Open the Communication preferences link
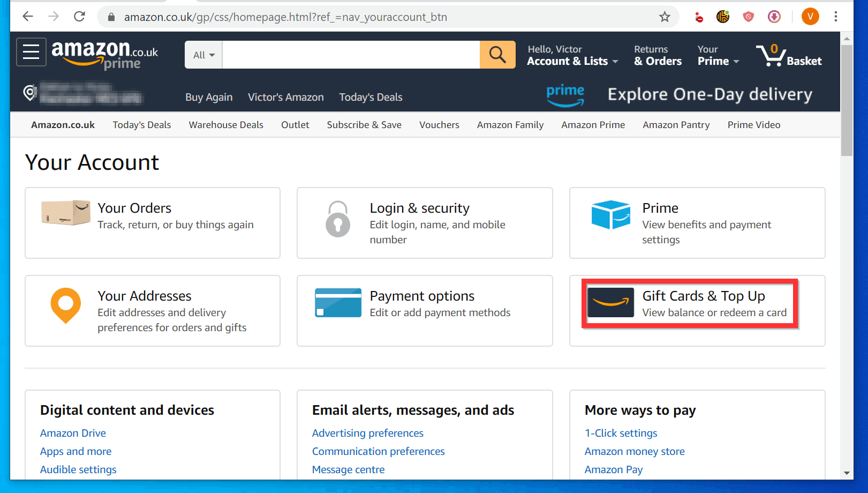 378,451
